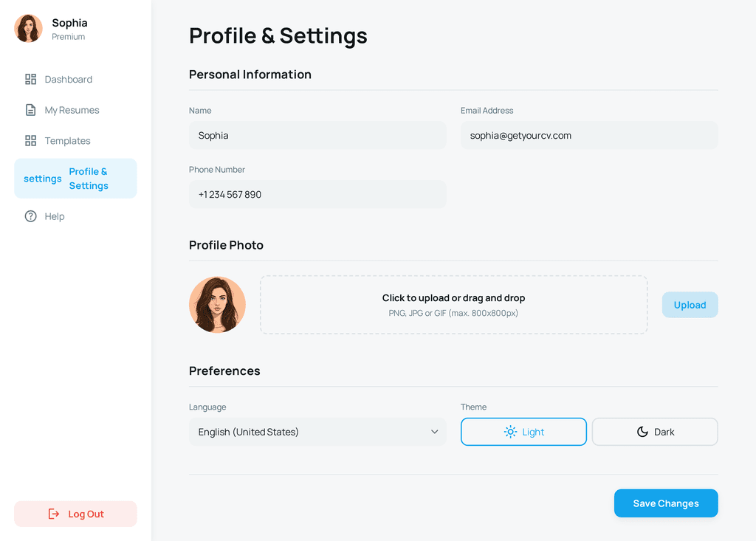Click the Help question mark icon
This screenshot has width=756, height=541.
click(x=30, y=216)
